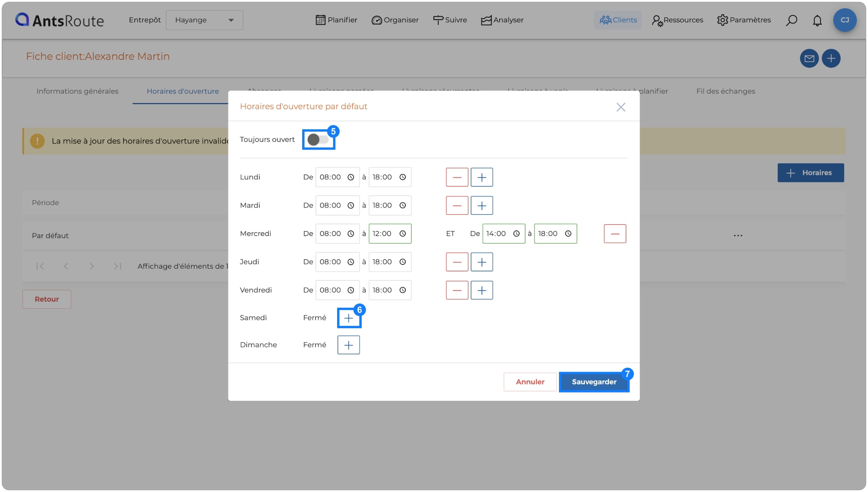
Task: Remove Vendredi opening hours with minus
Action: [457, 290]
